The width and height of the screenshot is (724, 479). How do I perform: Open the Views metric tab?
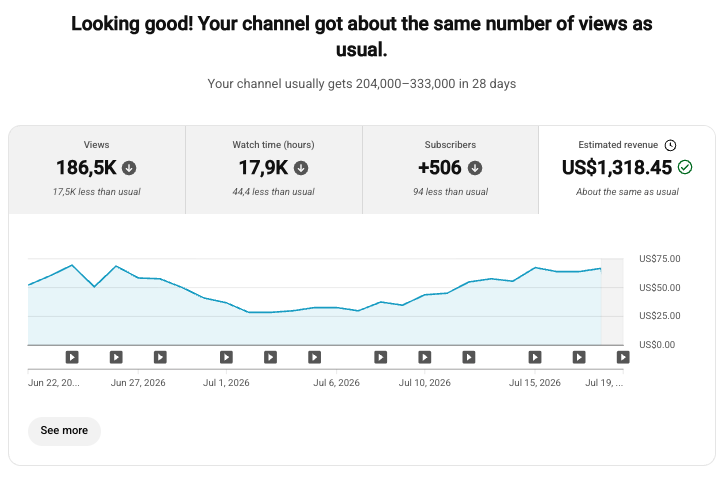[97, 169]
